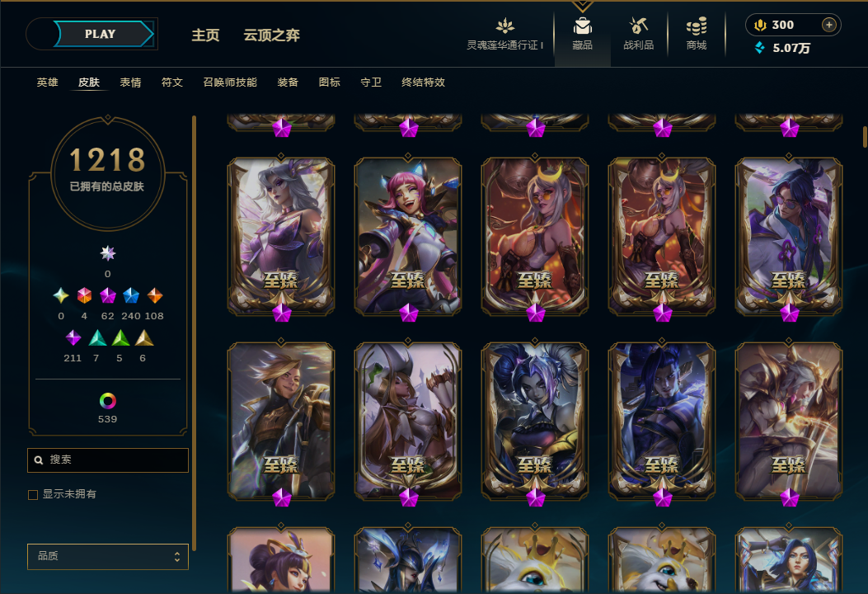The width and height of the screenshot is (868, 594).
Task: Go to 云顶之弈 in the navigation
Action: point(272,35)
